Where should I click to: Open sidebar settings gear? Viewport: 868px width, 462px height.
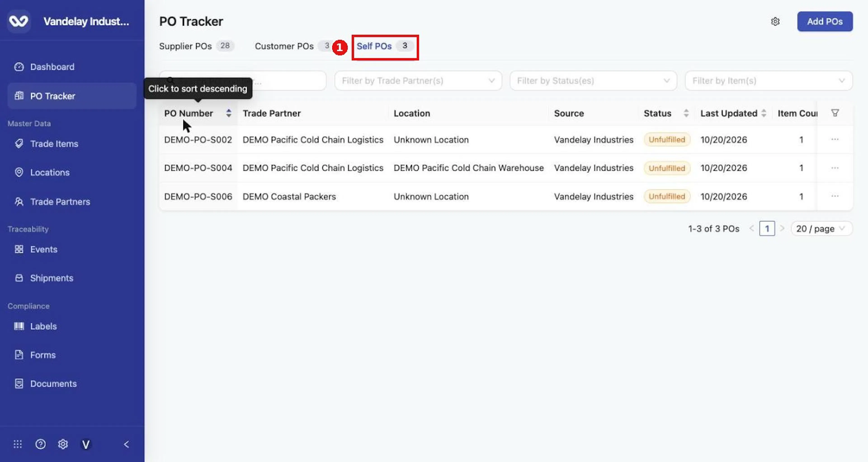tap(63, 444)
